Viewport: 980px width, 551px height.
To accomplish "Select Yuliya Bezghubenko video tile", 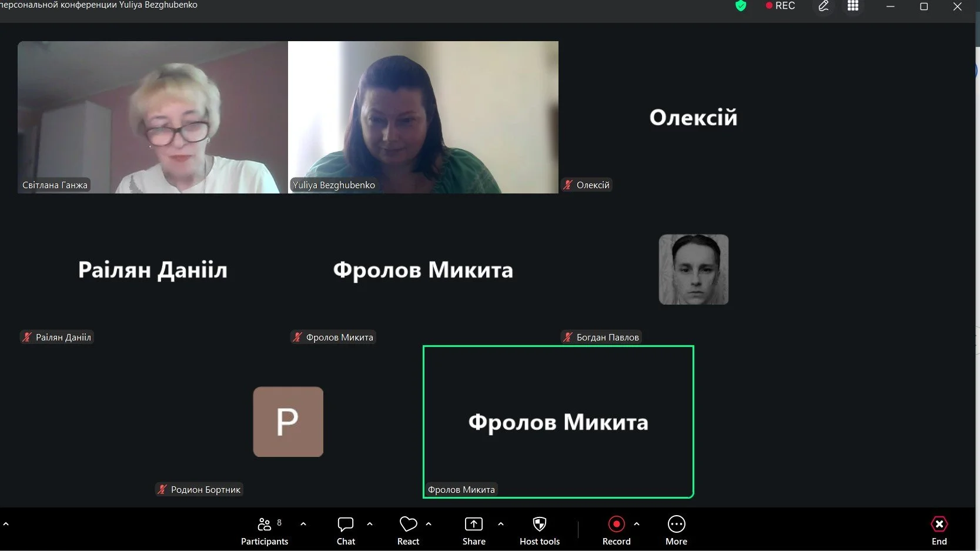I will pos(423,117).
